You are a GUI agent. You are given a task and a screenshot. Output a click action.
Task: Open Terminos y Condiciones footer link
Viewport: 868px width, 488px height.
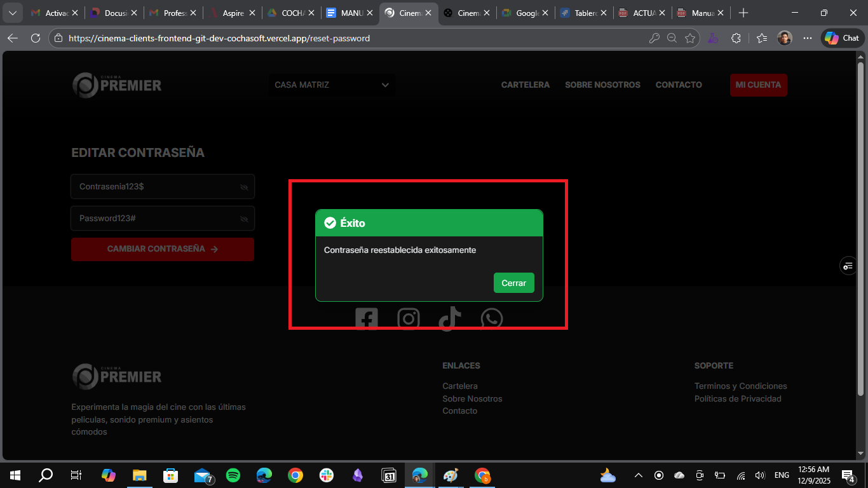tap(740, 386)
